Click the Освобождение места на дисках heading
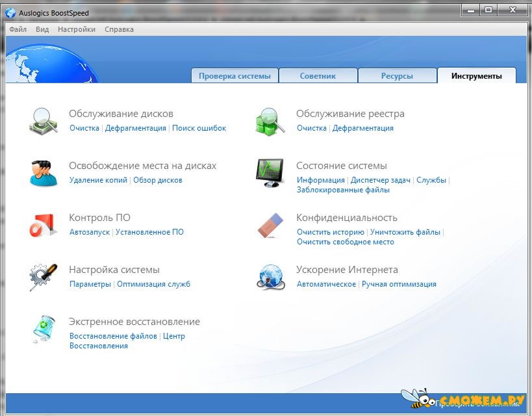Screen dimensions: 532x416 [x=143, y=165]
